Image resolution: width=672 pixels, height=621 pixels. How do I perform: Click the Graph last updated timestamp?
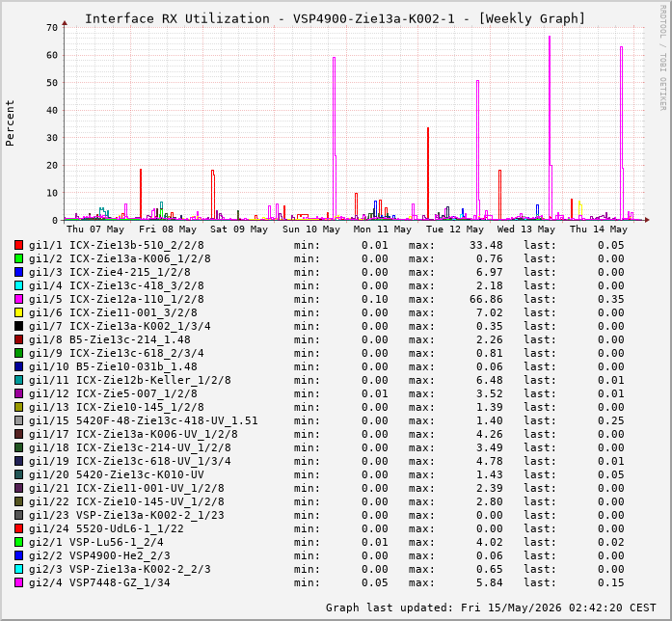click(x=491, y=607)
